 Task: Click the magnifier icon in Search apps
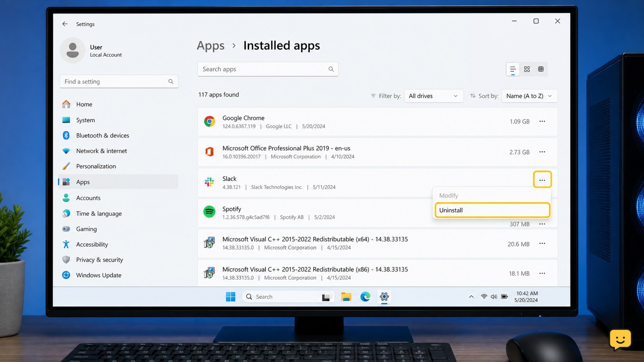click(331, 69)
